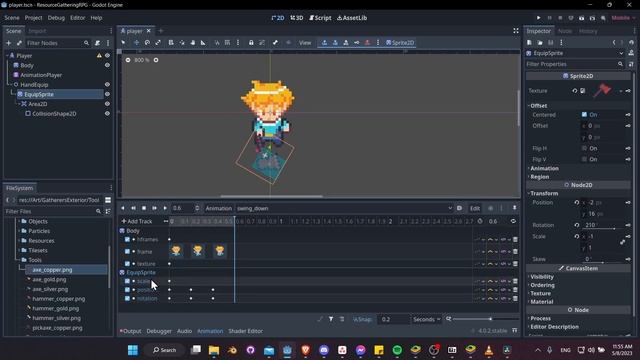
Task: Reset Texture property to default
Action: [x=575, y=91]
